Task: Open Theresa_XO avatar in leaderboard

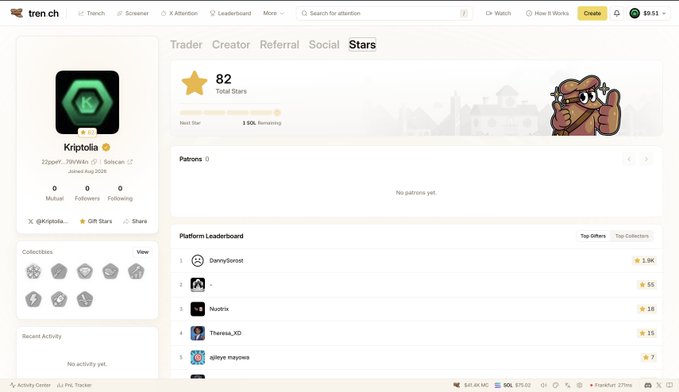Action: (x=197, y=333)
